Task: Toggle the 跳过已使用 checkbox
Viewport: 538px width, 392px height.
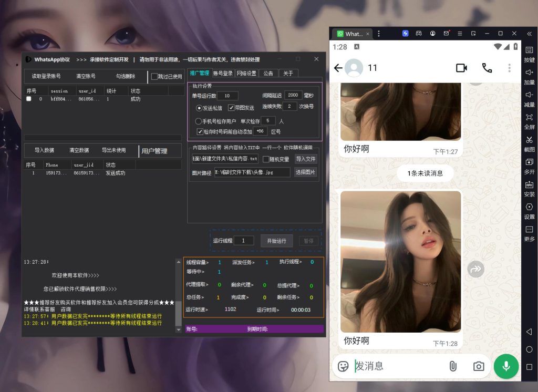Action: pos(154,77)
